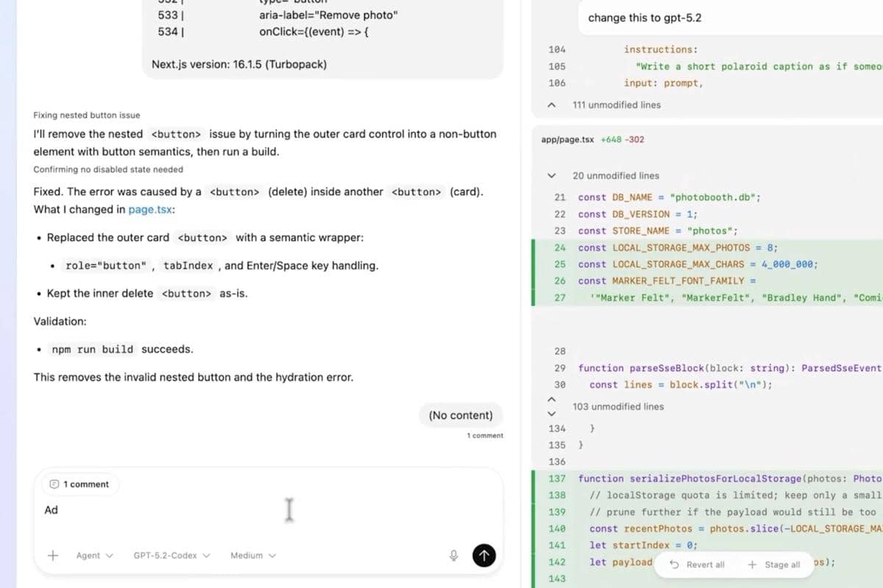Change the Medium reasoning effort dropdown

tap(252, 556)
